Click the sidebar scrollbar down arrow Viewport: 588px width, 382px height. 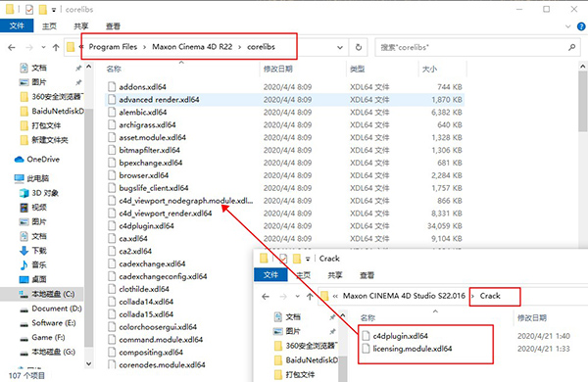tap(89, 363)
